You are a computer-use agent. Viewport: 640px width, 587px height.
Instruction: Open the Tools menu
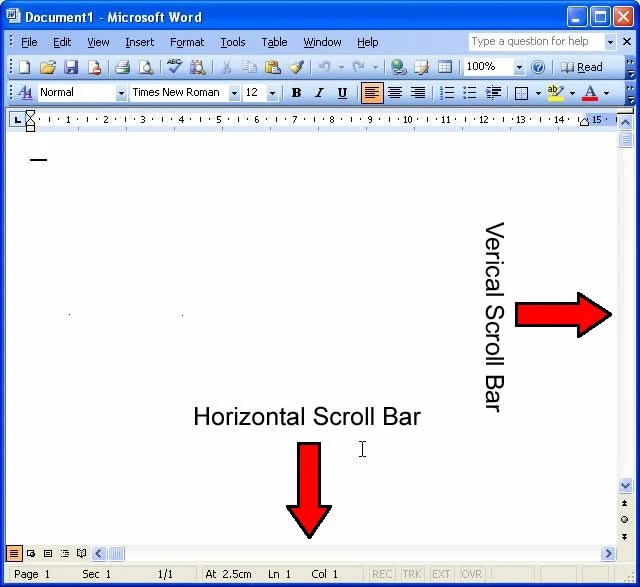pyautogui.click(x=233, y=42)
